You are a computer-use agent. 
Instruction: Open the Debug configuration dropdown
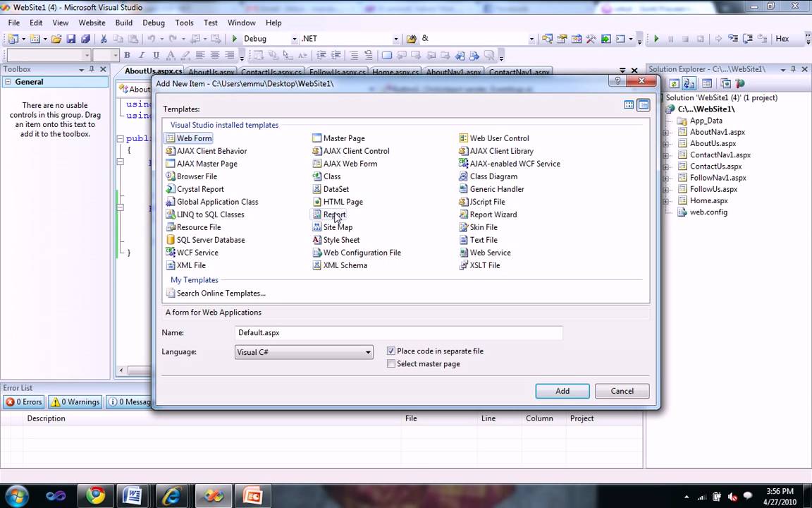point(294,39)
